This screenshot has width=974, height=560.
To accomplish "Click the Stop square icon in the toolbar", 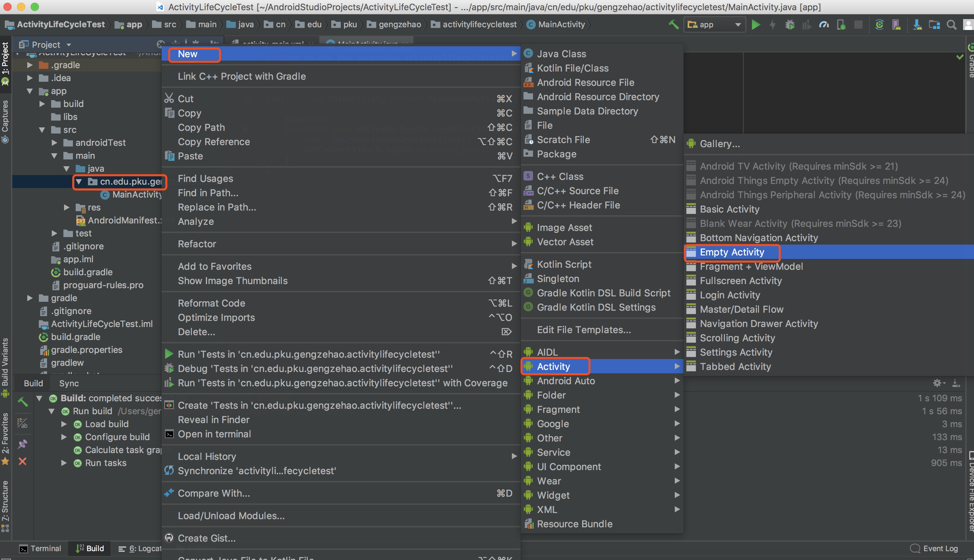I will tap(858, 25).
